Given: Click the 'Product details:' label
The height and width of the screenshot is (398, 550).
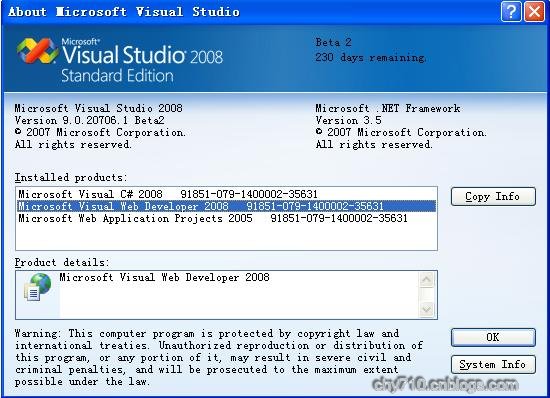Looking at the screenshot, I should point(62,262).
